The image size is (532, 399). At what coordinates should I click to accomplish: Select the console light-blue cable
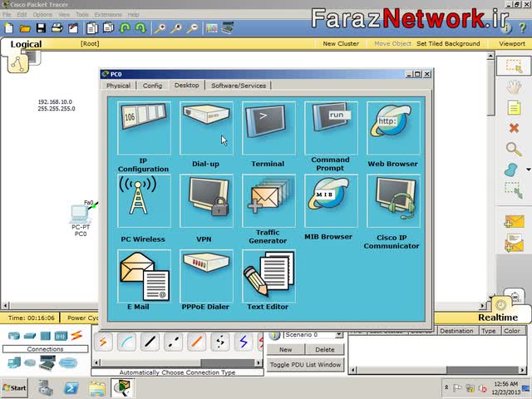[126, 342]
